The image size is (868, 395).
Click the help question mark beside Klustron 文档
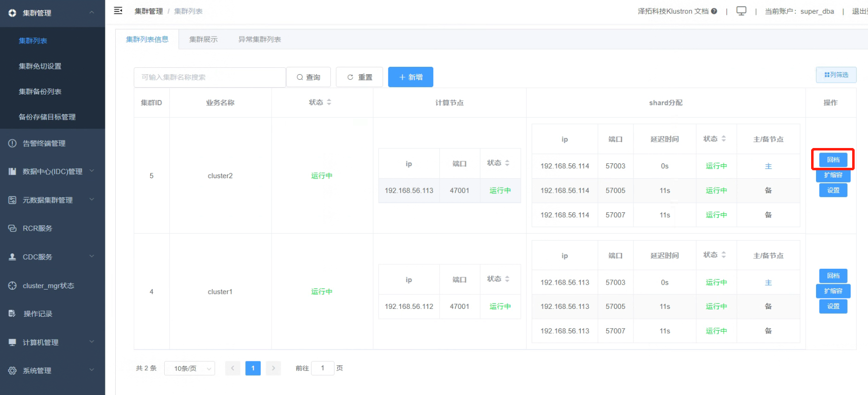[714, 11]
